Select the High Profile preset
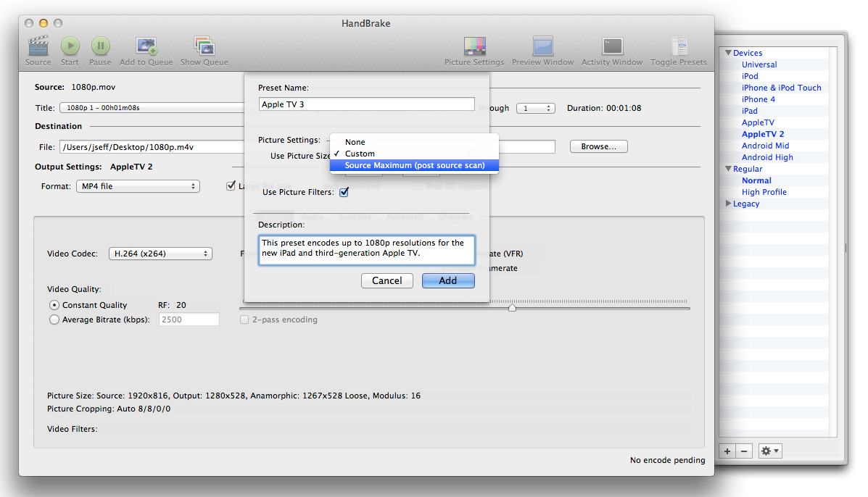This screenshot has width=868, height=497. pyautogui.click(x=764, y=193)
